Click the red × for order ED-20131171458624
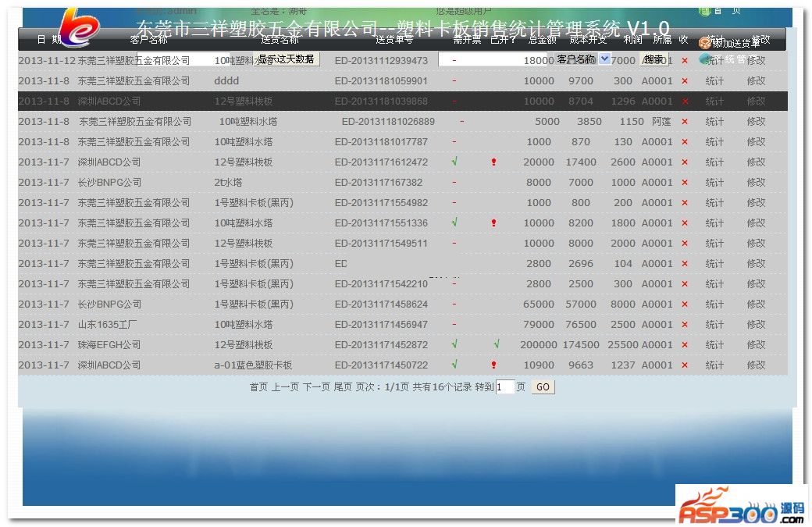This screenshot has height=527, width=812. (x=685, y=304)
